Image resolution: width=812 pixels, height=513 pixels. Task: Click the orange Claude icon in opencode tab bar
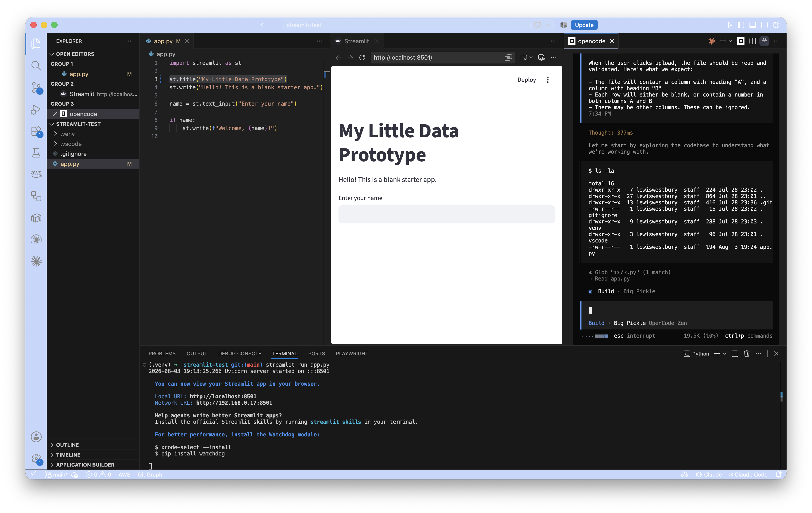coord(711,41)
